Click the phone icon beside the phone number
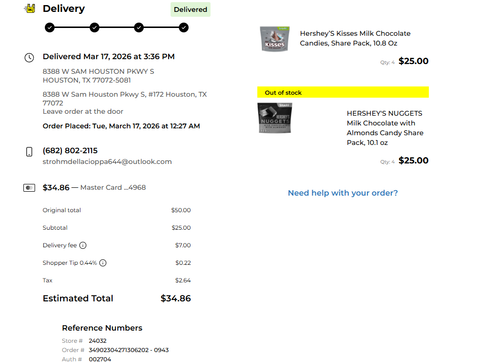 click(29, 152)
